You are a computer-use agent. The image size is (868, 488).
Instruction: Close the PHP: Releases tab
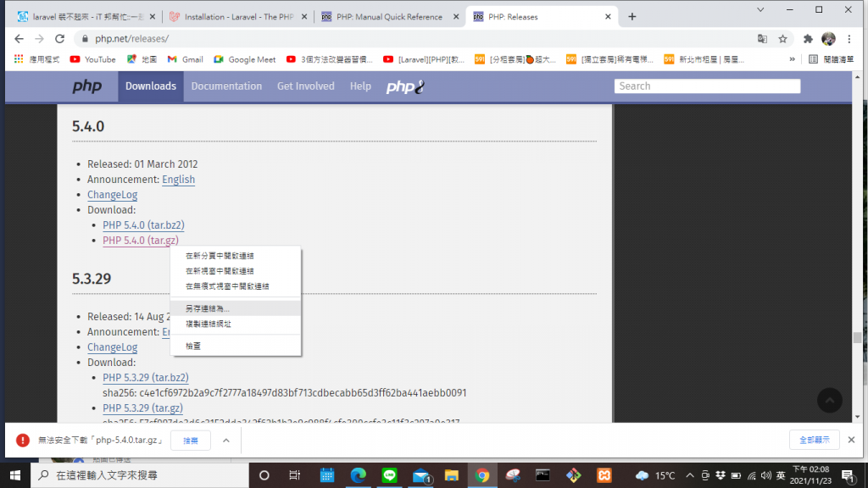[x=608, y=17]
